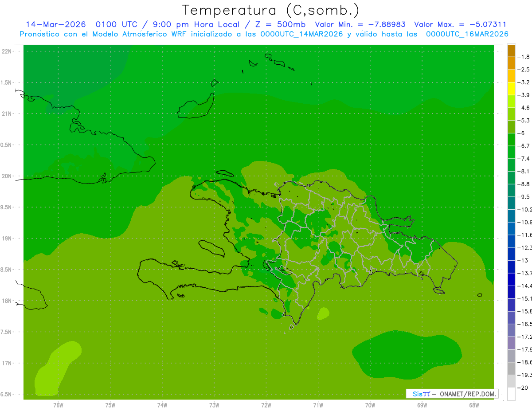Click the colorbar value -8.8
This screenshot has width=532, height=411.
[x=524, y=184]
